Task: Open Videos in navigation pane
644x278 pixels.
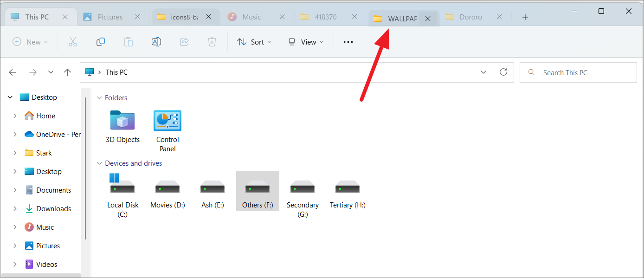Action: pyautogui.click(x=41, y=265)
